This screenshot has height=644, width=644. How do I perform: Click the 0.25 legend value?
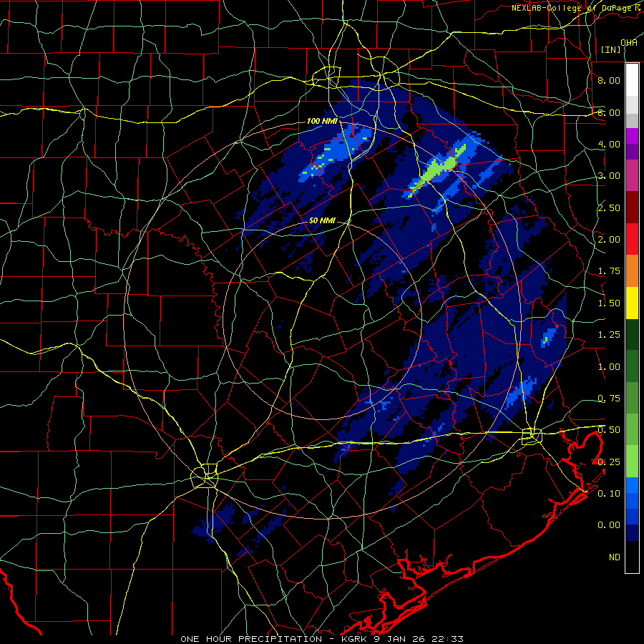pyautogui.click(x=609, y=462)
